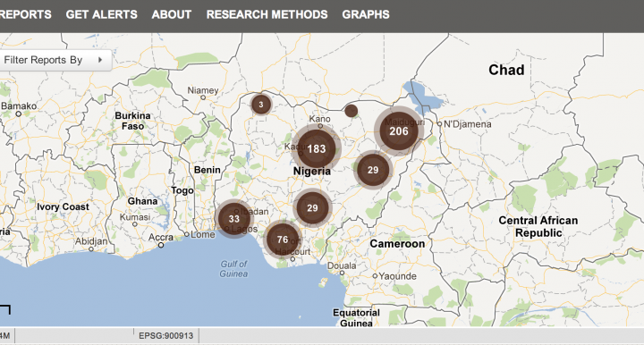Screen dimensions: 644x345
Task: Open the 33-report cluster near Lagos
Action: point(233,219)
